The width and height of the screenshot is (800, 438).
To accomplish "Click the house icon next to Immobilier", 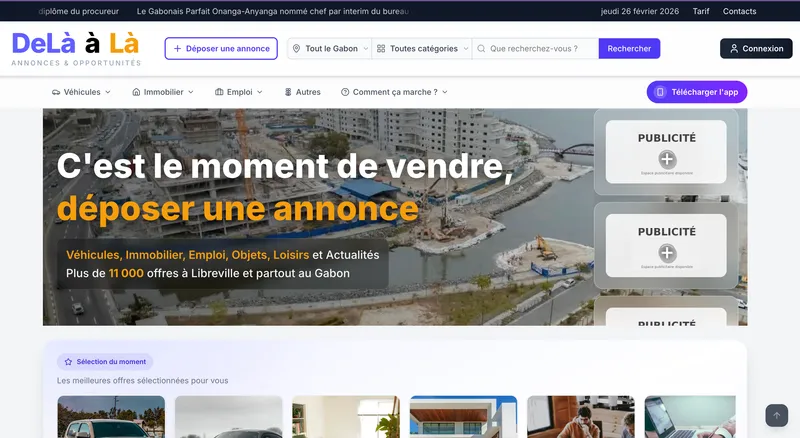I will pyautogui.click(x=136, y=92).
